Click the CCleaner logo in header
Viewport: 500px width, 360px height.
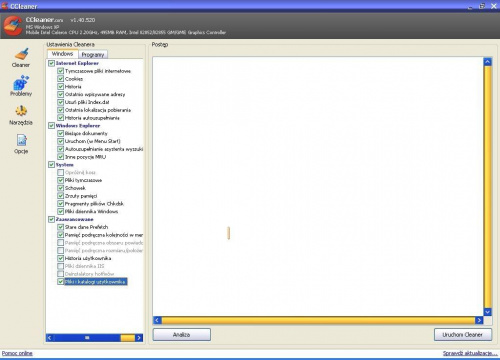point(13,25)
